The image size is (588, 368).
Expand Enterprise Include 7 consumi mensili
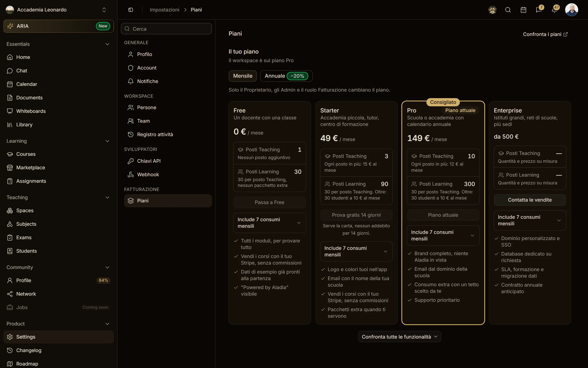click(x=530, y=221)
